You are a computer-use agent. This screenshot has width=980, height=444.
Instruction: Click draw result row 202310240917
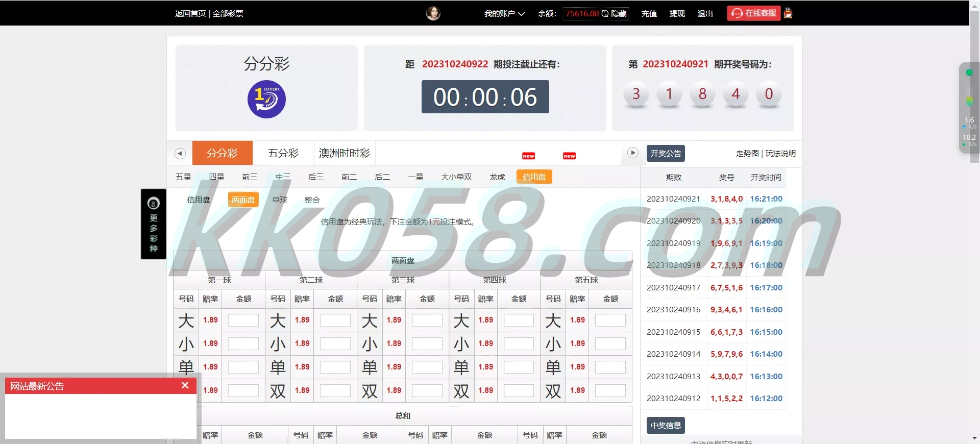pos(714,287)
